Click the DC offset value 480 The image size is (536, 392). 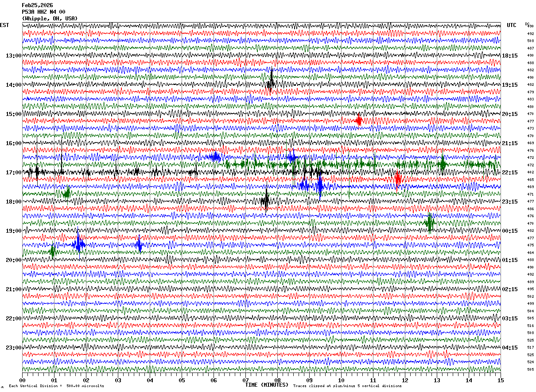tap(530, 107)
